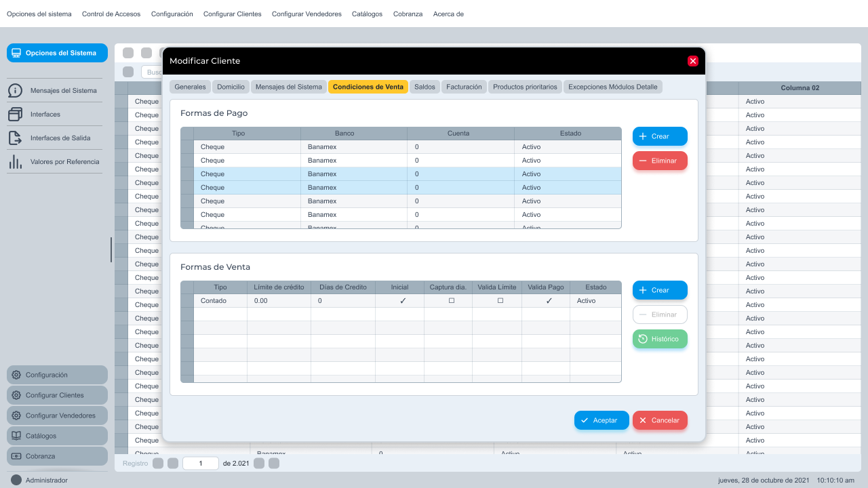Click the Cobranza card icon
The image size is (868, 488).
(x=16, y=456)
